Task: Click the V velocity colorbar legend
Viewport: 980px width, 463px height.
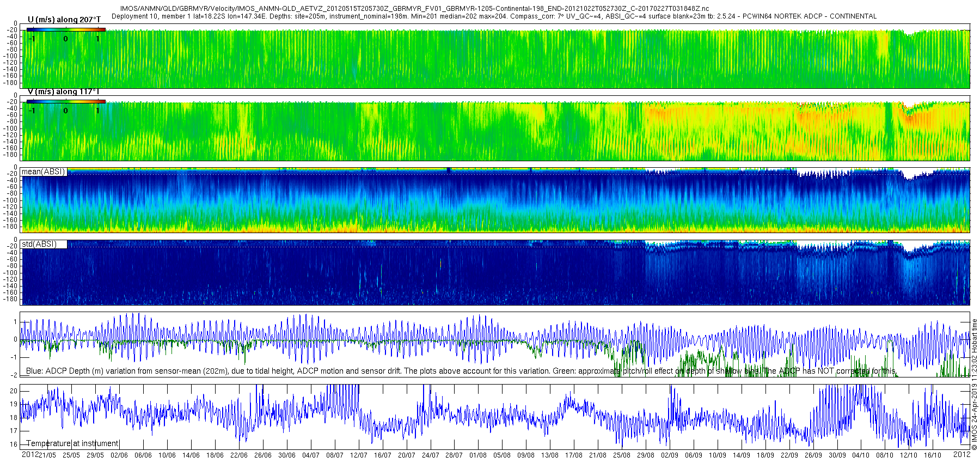Action: (x=66, y=101)
